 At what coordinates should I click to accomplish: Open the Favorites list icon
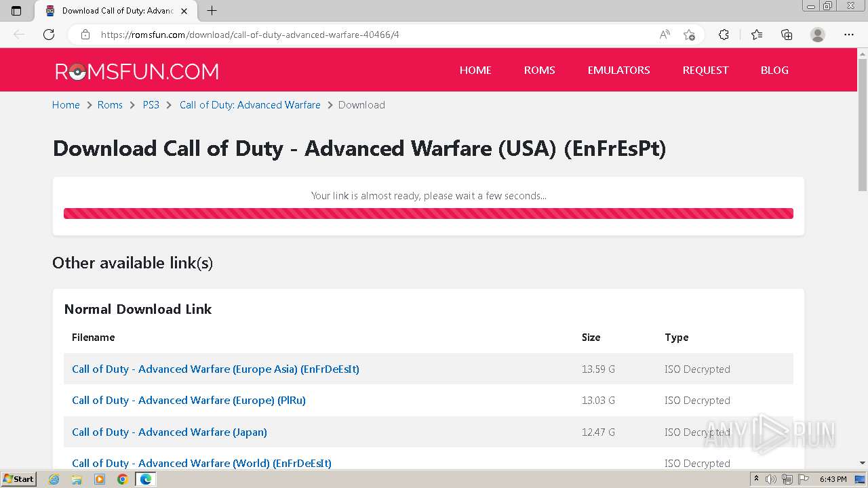757,35
